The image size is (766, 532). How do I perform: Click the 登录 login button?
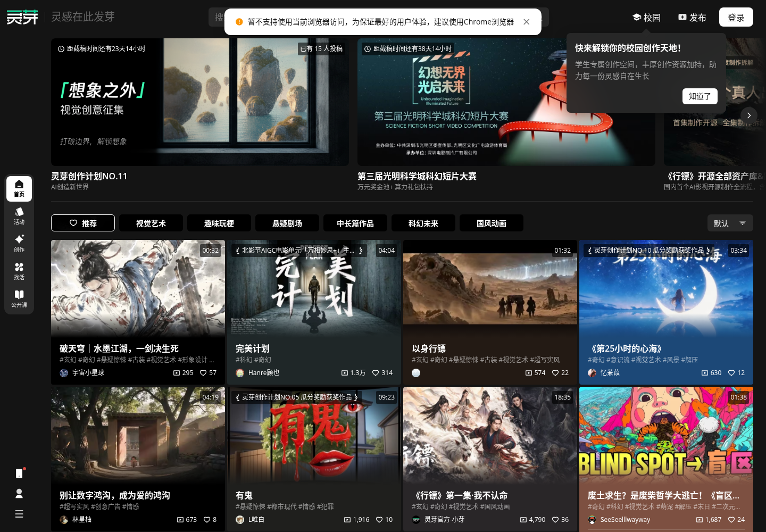pyautogui.click(x=736, y=18)
